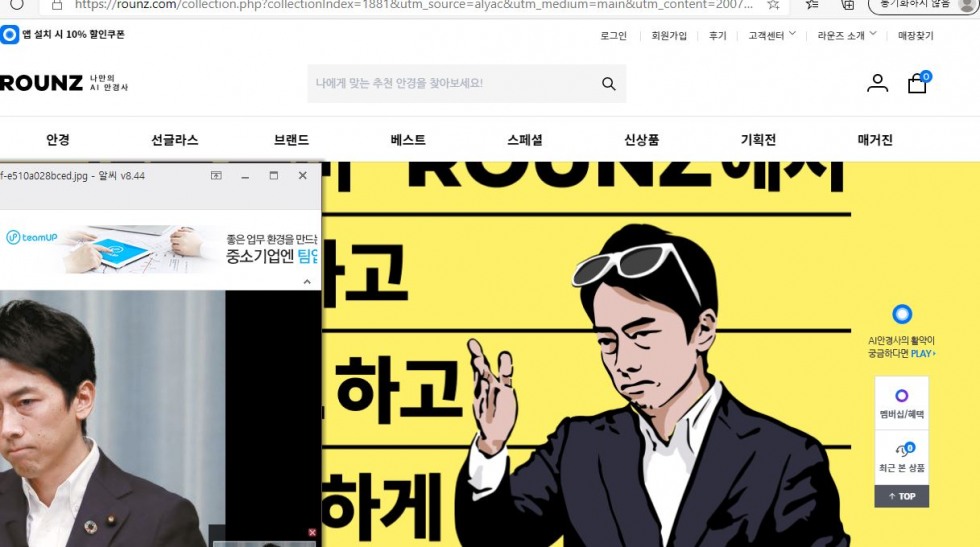Click the PLAY link text
Image resolution: width=980 pixels, height=547 pixels.
click(922, 354)
